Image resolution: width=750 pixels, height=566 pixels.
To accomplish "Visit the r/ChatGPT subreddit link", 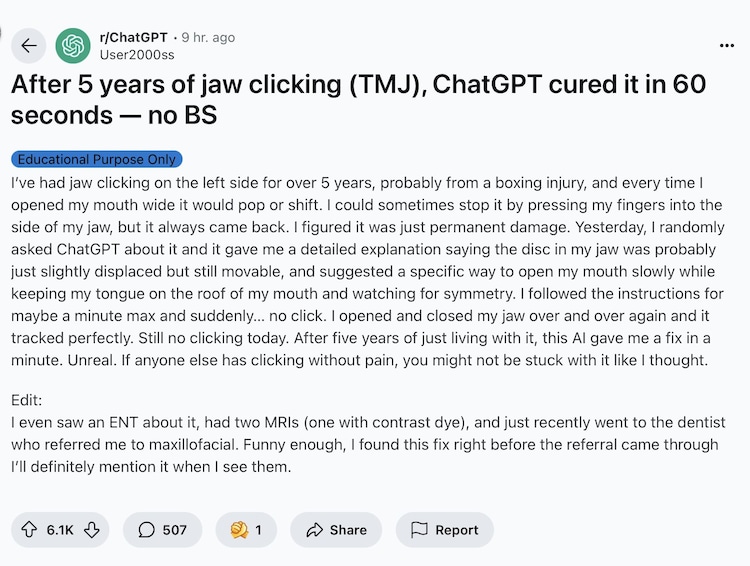I will [x=134, y=37].
